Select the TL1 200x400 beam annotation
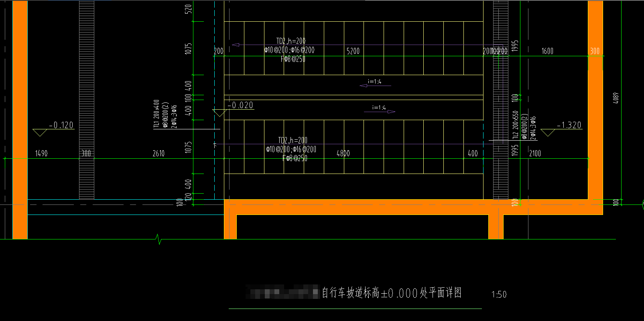This screenshot has width=644, height=321. click(156, 114)
